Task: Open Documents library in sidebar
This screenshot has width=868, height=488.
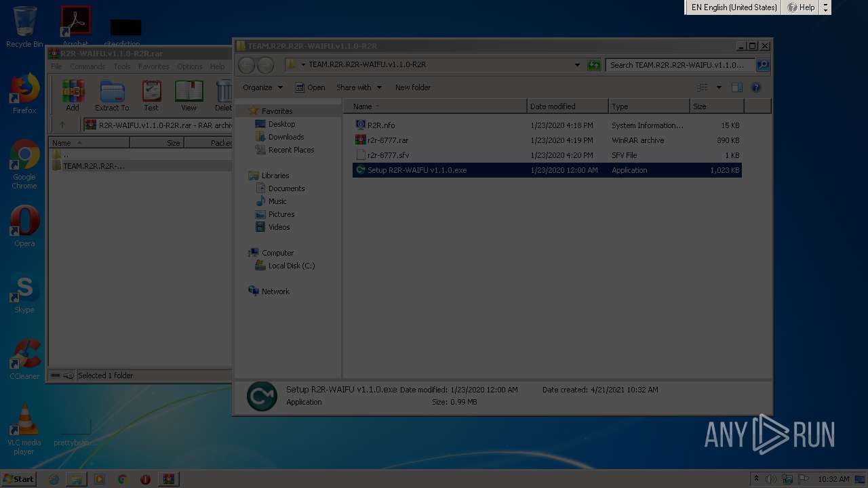Action: [286, 188]
